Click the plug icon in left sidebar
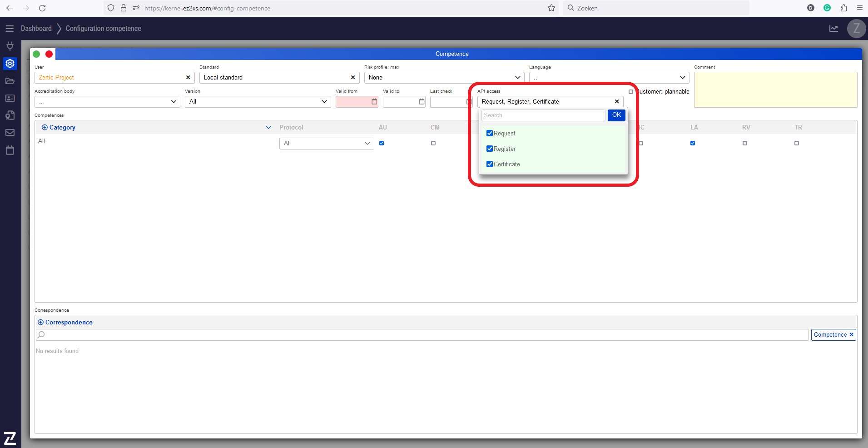The image size is (868, 448). pos(10,46)
